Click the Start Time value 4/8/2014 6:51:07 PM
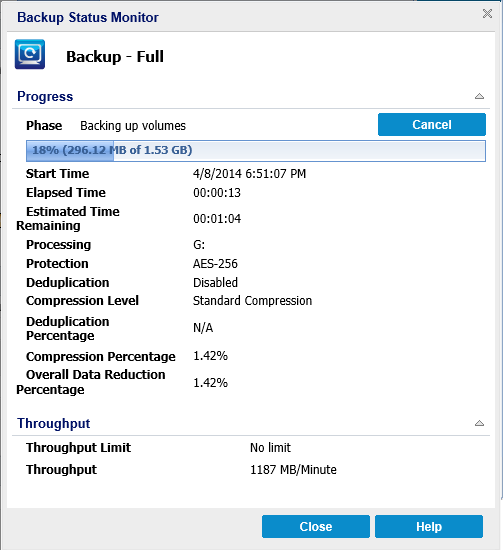This screenshot has height=550, width=503. [x=249, y=174]
